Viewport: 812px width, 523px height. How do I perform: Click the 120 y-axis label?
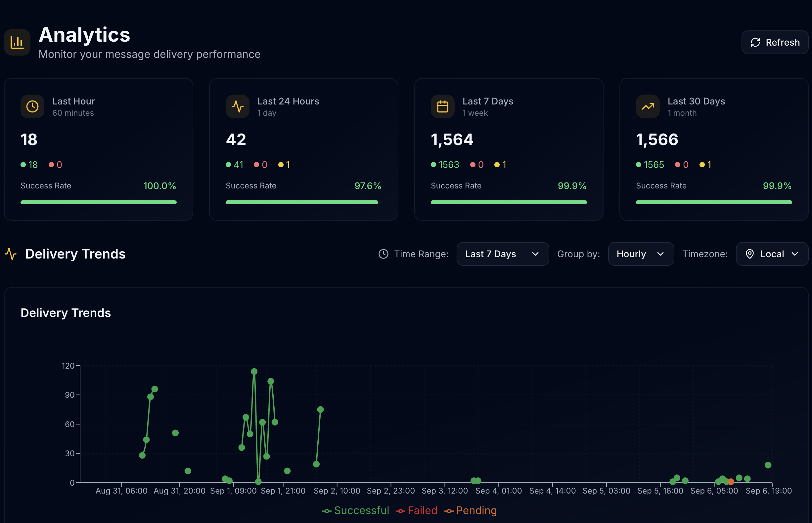68,366
